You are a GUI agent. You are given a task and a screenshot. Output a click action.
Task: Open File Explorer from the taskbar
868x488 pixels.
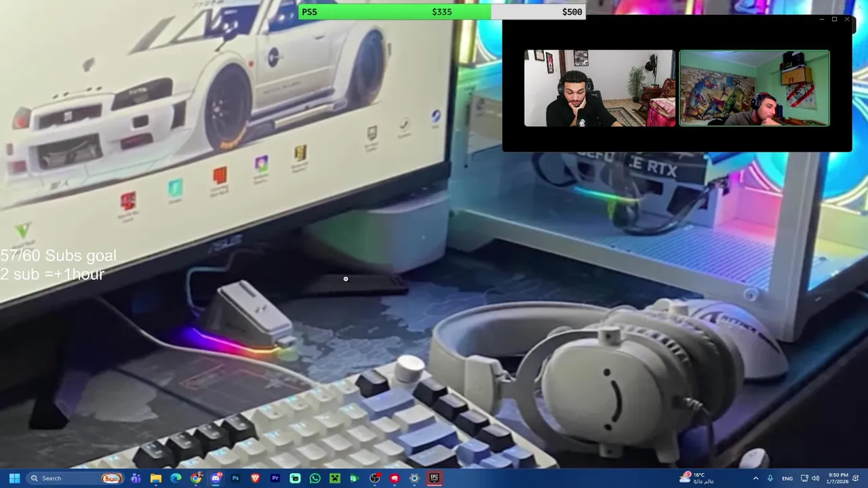tap(156, 478)
